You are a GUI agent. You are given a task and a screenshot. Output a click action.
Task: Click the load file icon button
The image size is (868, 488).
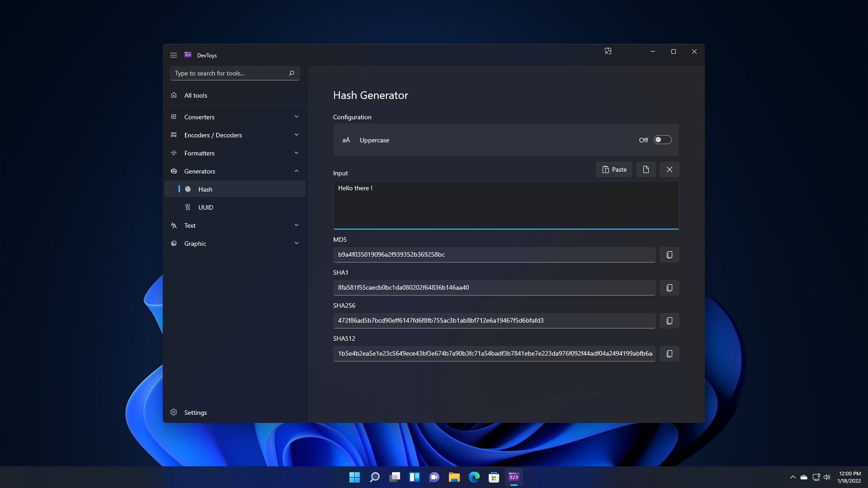pos(646,169)
